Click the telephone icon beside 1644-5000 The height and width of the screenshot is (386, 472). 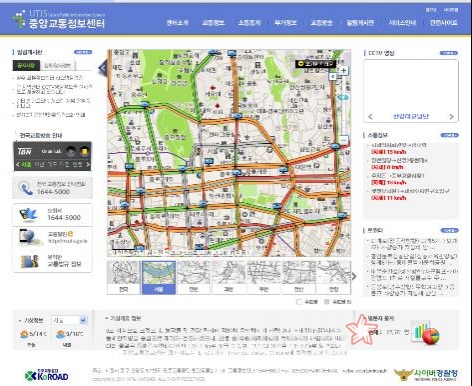coord(26,188)
